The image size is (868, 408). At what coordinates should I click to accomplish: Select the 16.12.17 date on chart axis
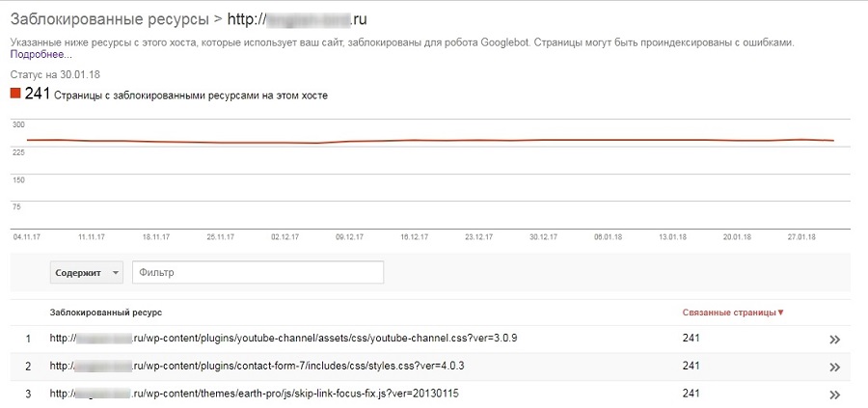click(414, 235)
